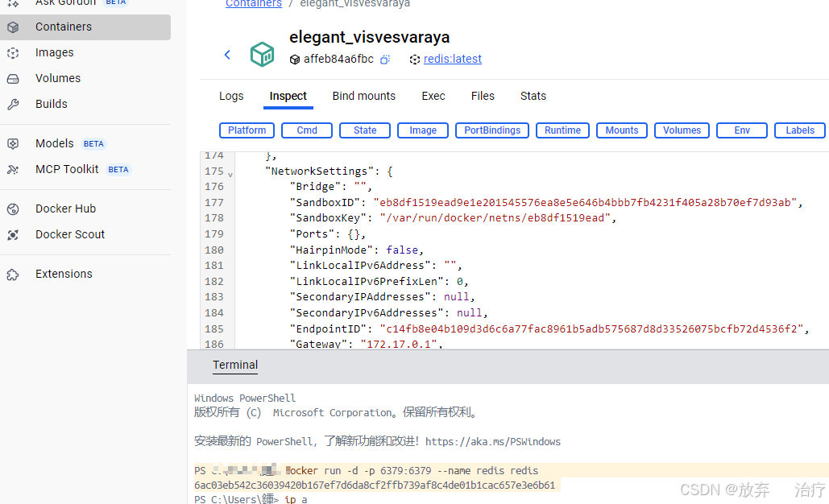
Task: Jump to Platform section
Action: [247, 130]
